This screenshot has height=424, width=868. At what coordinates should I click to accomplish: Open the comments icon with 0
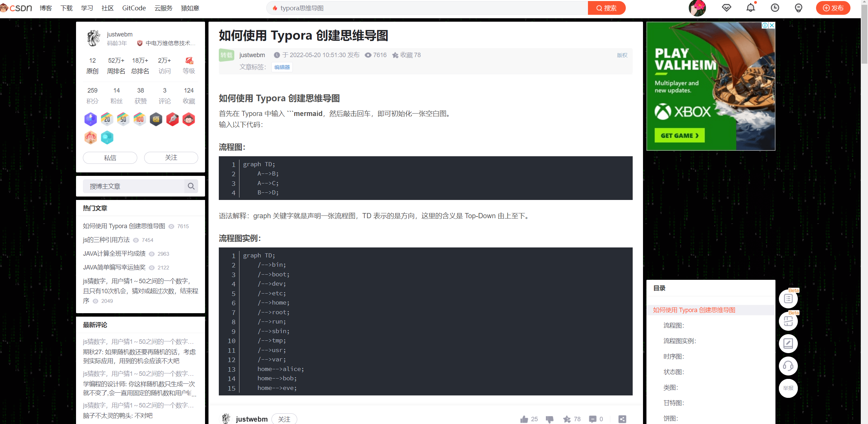tap(592, 419)
